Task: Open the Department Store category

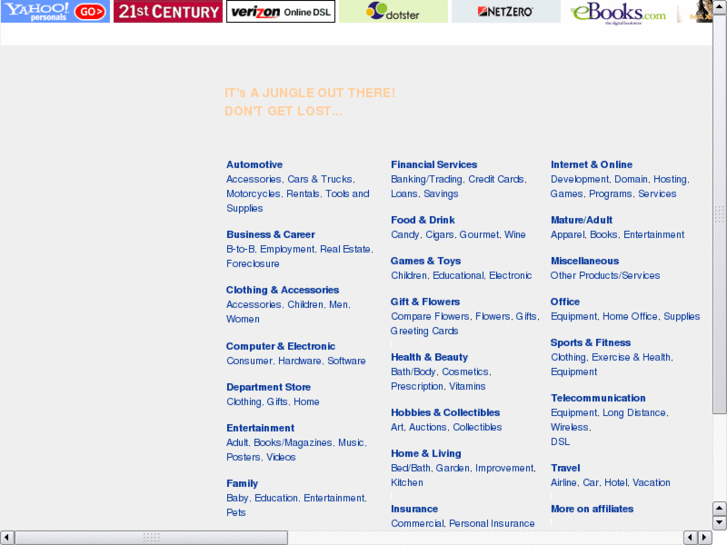Action: point(268,387)
